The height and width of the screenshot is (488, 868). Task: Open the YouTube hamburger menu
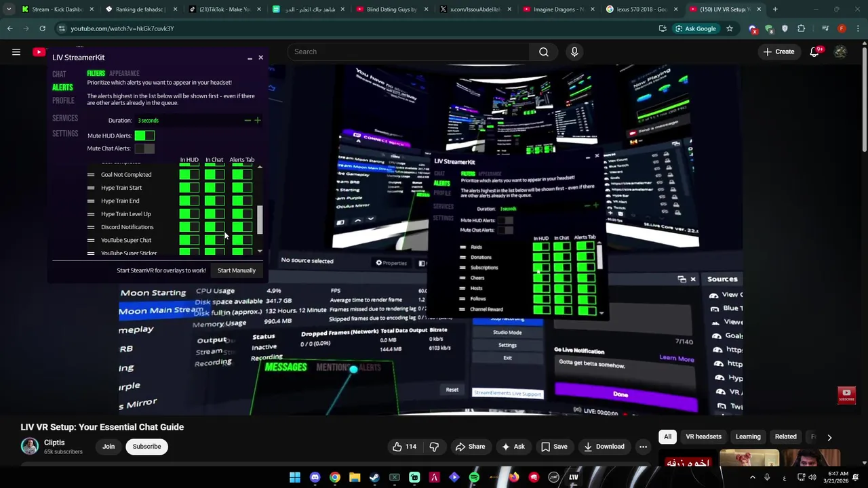click(16, 52)
